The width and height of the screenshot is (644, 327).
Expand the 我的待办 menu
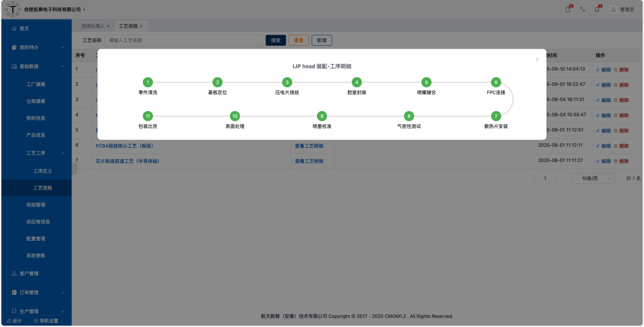click(x=36, y=47)
